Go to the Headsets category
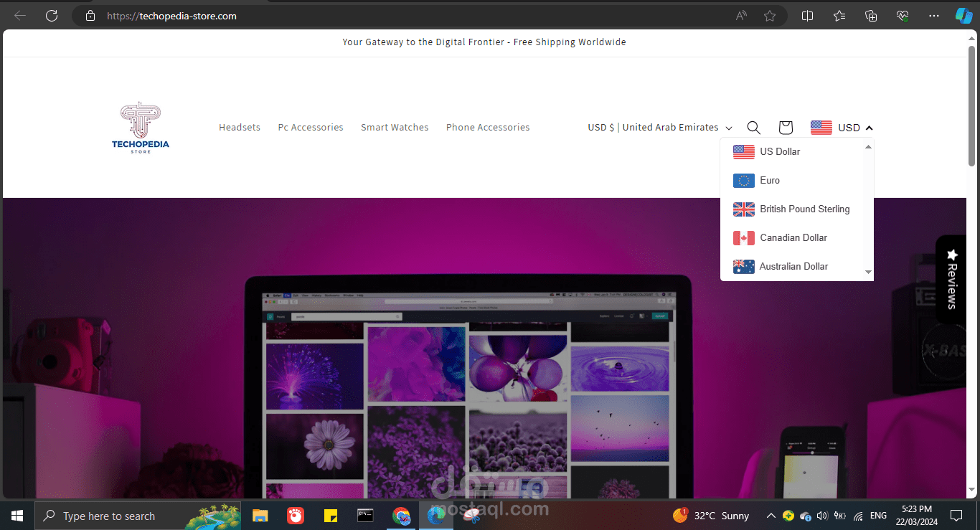Screen dimensions: 980x530 click(240, 128)
